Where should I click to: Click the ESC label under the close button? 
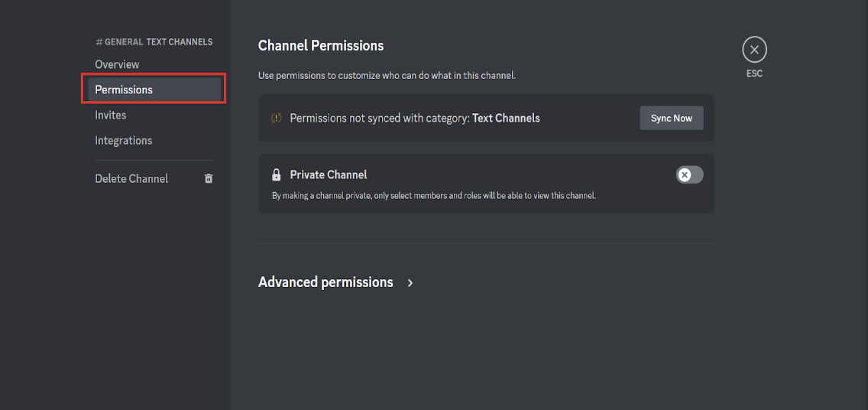click(754, 73)
